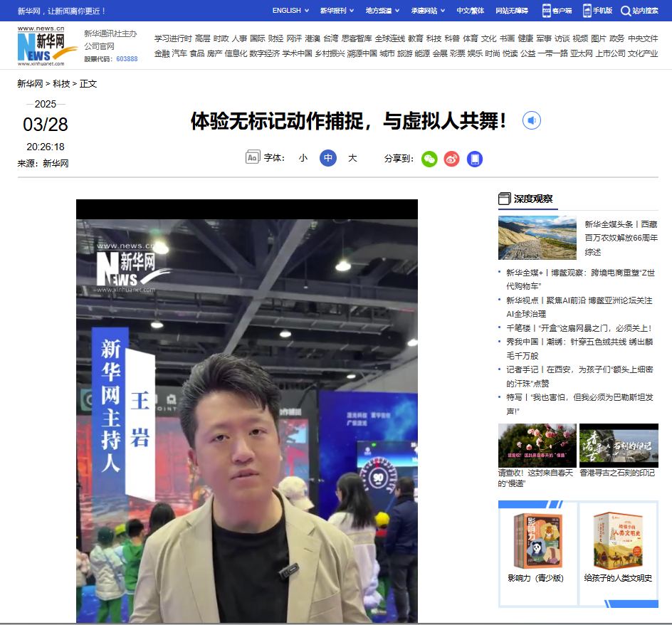Open the 上市公司 channel
Screen dimensions: 672x625
click(611, 53)
